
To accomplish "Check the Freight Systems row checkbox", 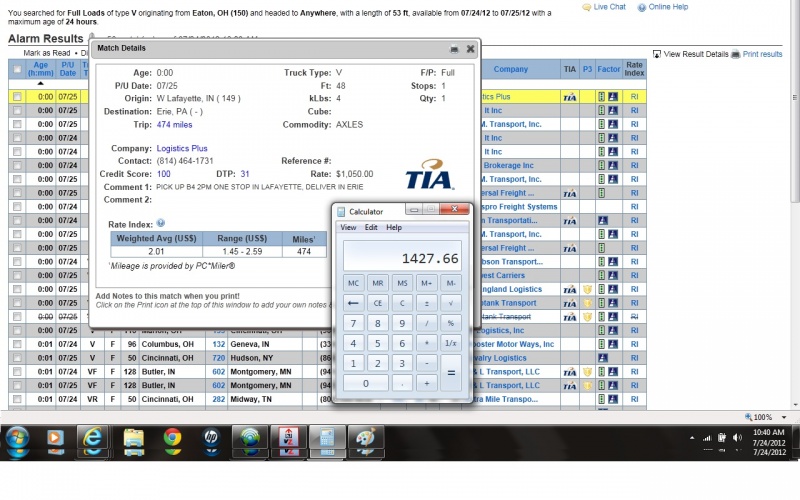I will pos(17,207).
